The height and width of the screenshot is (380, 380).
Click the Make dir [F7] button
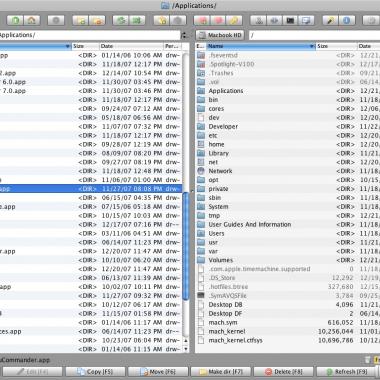(x=221, y=372)
